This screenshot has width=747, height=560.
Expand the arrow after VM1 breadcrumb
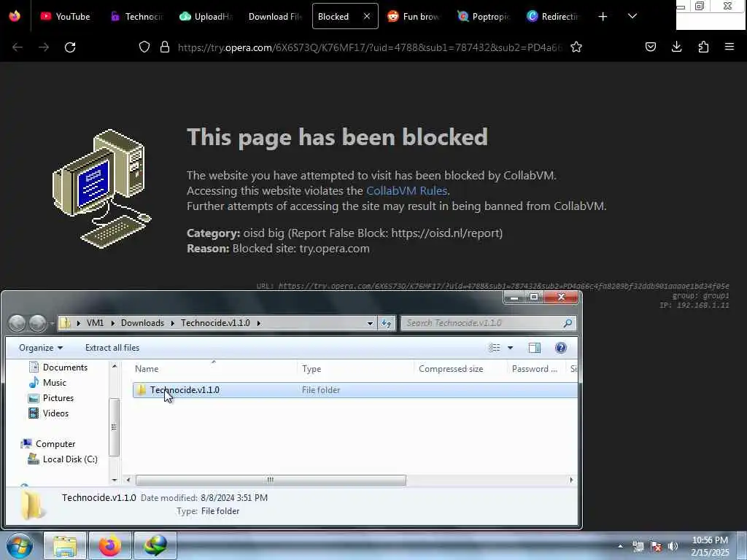pos(112,323)
